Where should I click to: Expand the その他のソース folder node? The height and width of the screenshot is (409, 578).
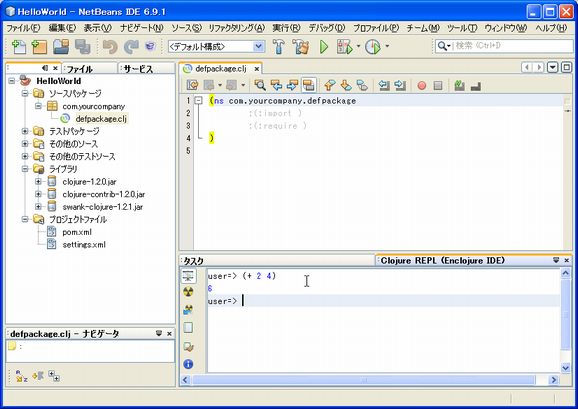[25, 143]
